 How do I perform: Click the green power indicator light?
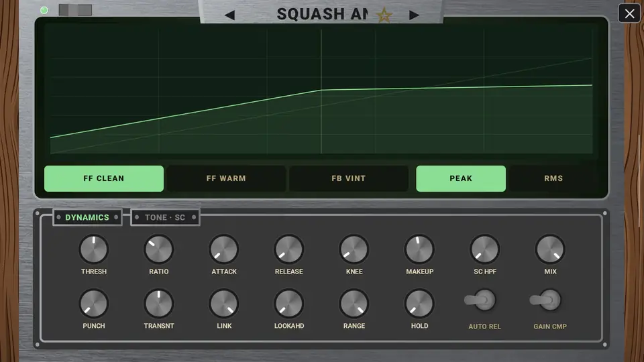pyautogui.click(x=44, y=10)
